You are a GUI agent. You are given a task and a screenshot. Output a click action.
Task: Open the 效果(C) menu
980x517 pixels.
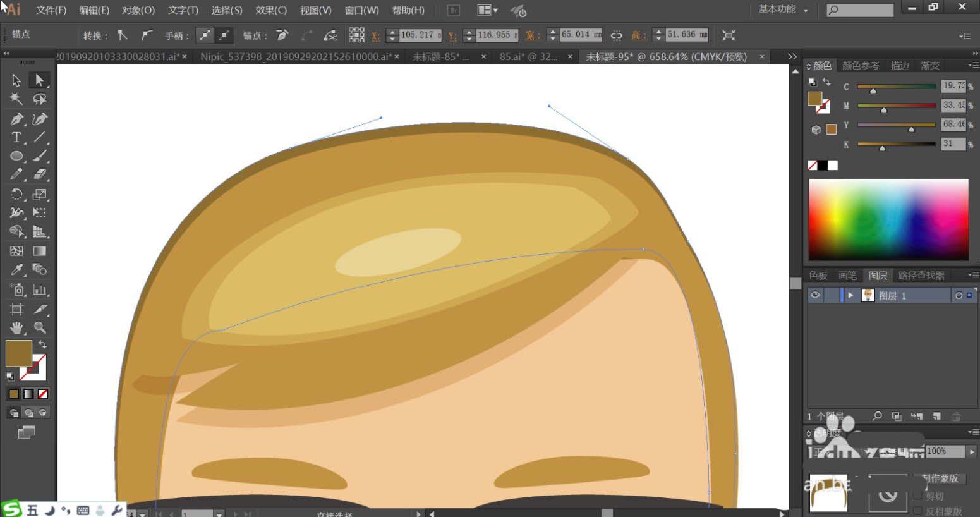271,10
